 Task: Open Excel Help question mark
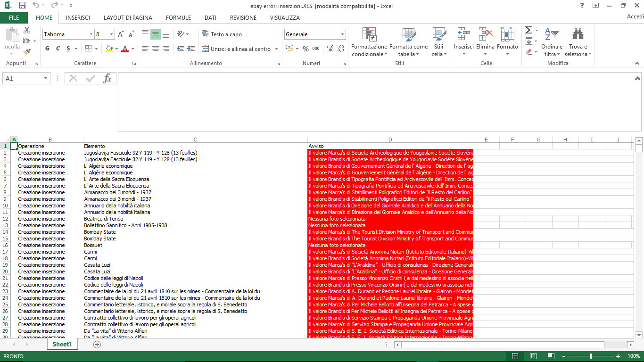pyautogui.click(x=582, y=6)
